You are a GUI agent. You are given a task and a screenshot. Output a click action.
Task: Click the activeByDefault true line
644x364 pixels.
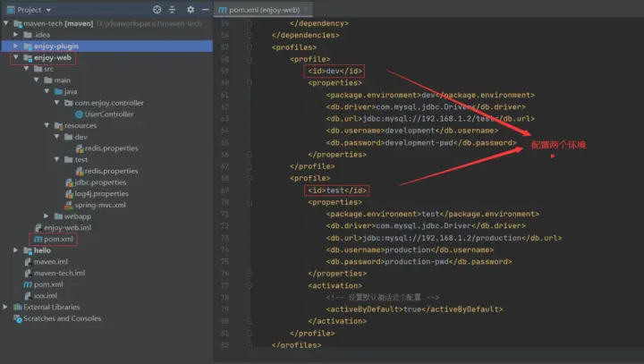coord(414,309)
